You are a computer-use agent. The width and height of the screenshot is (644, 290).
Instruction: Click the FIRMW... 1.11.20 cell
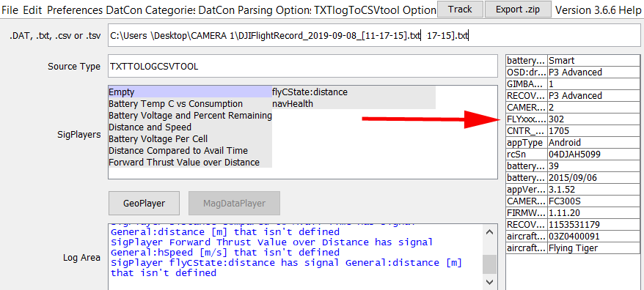point(594,213)
